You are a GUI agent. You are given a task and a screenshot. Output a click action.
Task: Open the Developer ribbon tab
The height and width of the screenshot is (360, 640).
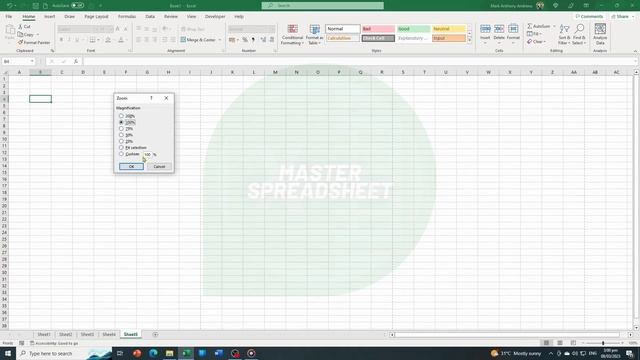point(215,17)
